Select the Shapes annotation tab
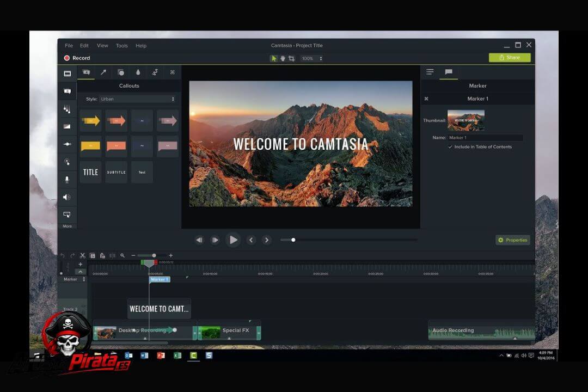Viewport: 588px width, 392px height. (x=121, y=72)
